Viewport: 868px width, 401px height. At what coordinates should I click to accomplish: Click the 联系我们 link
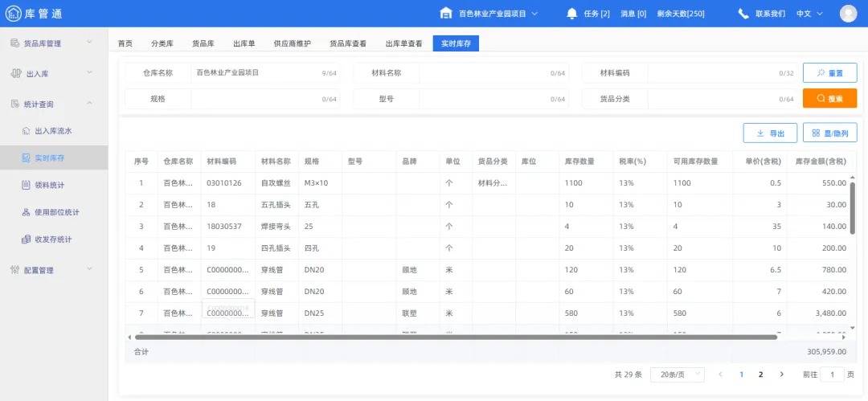tap(770, 14)
